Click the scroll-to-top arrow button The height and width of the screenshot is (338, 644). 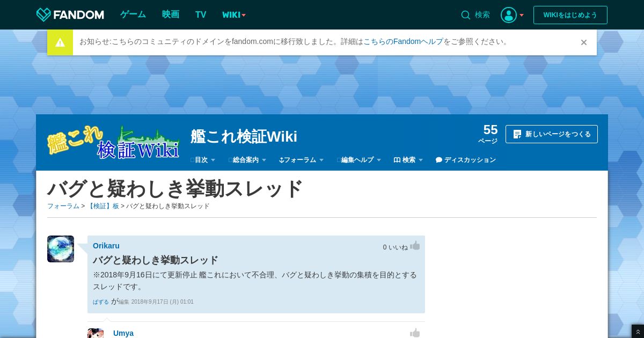638,332
